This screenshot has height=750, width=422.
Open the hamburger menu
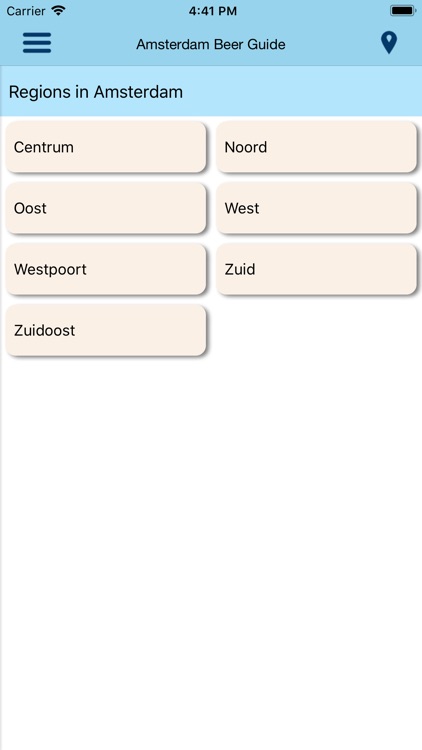[x=37, y=43]
